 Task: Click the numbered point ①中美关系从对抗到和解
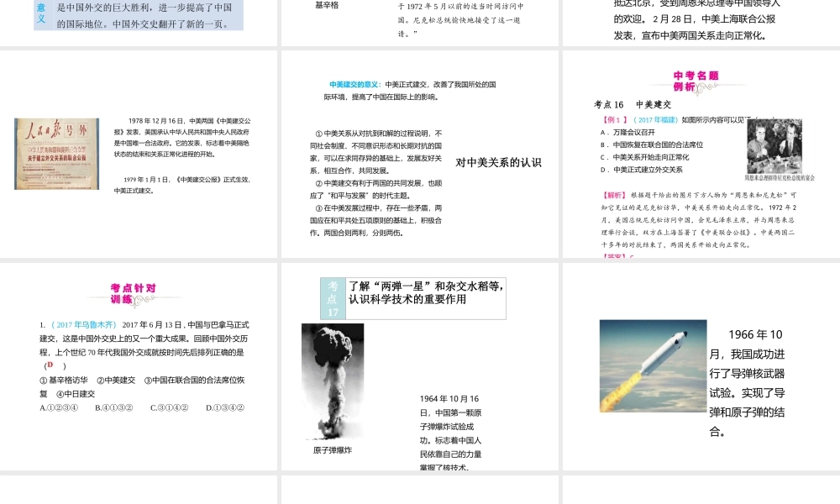tap(375, 152)
